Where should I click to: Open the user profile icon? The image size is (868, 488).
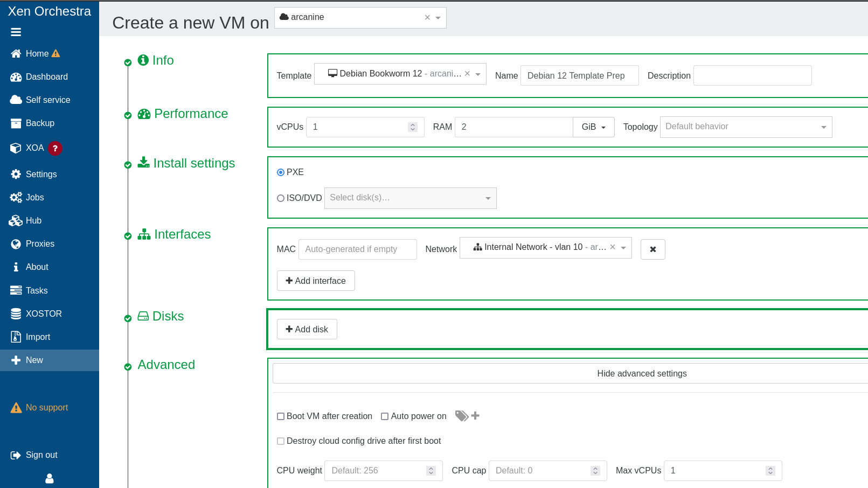[x=50, y=478]
